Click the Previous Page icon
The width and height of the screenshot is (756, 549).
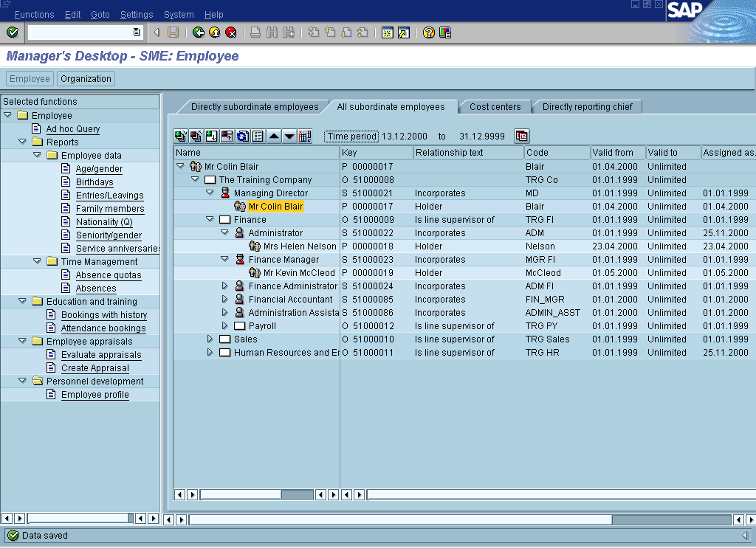330,32
